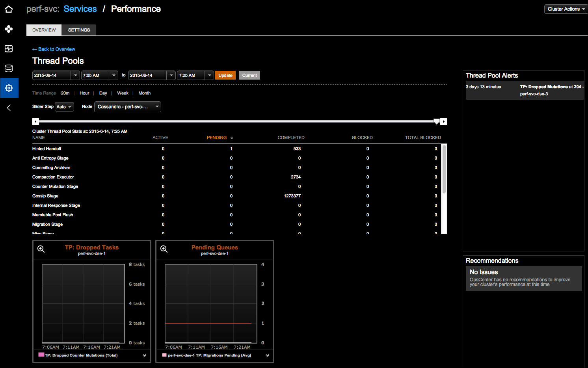Expand chart options with the double chevron
This screenshot has width=588, height=368.
tap(144, 355)
